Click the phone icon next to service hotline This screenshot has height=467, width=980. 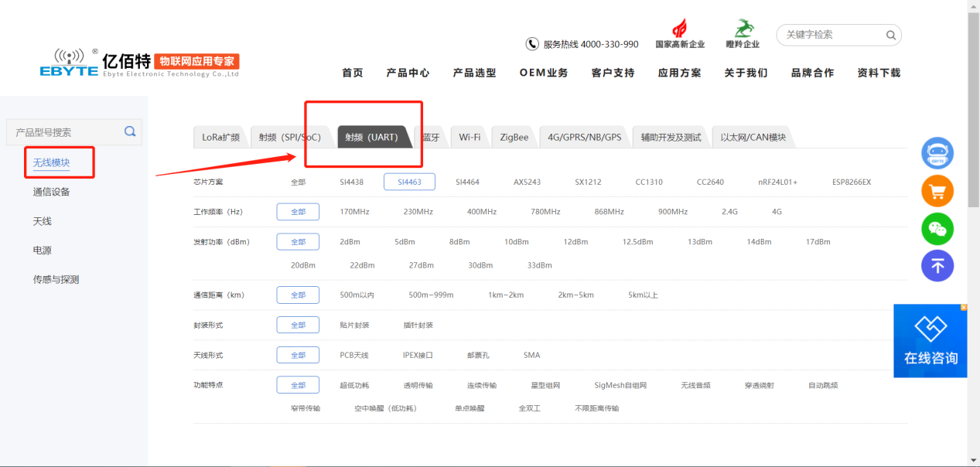(533, 43)
